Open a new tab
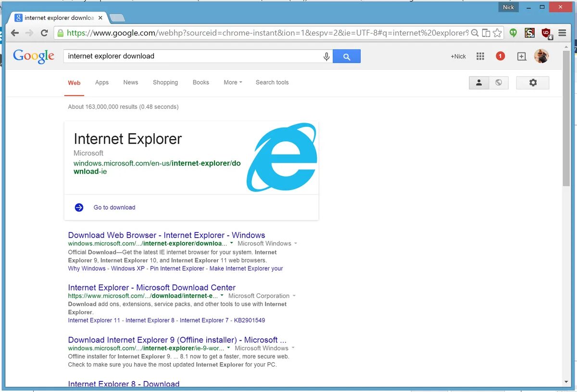This screenshot has width=577, height=392. [x=117, y=18]
